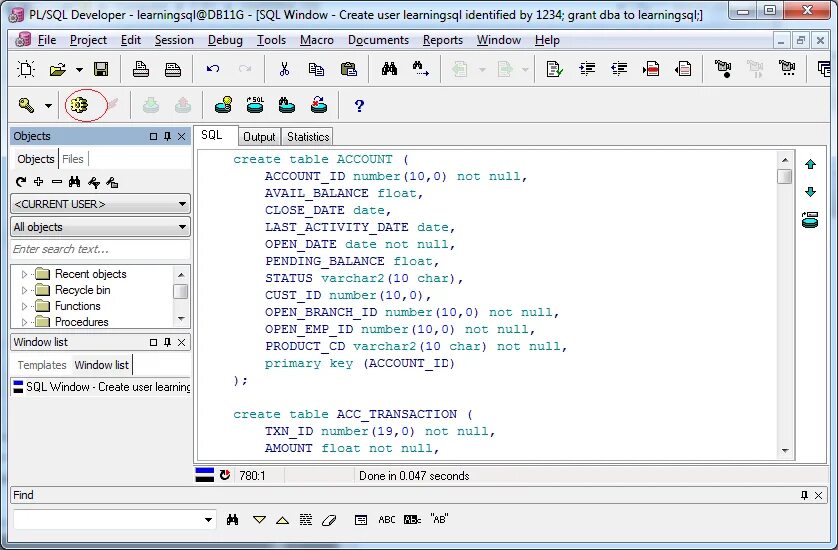
Task: Click the binoculars icon in Objects panel
Action: tap(75, 182)
